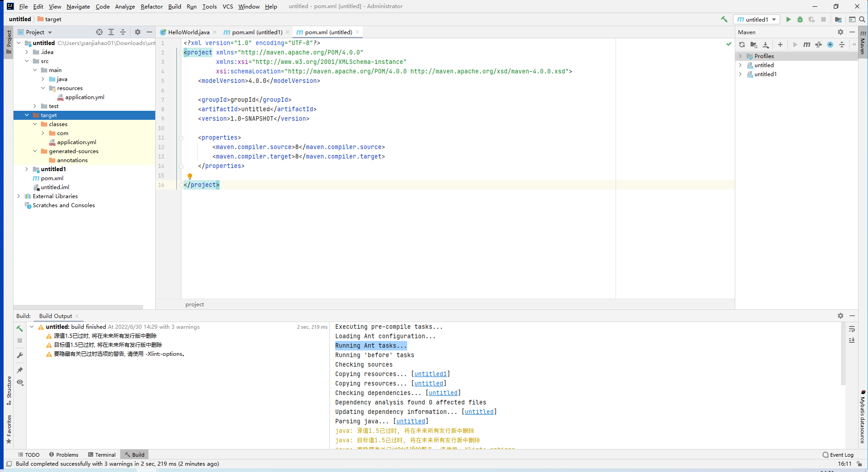This screenshot has height=472, width=868.
Task: Click the build console vertical scrollbar
Action: tap(843, 354)
